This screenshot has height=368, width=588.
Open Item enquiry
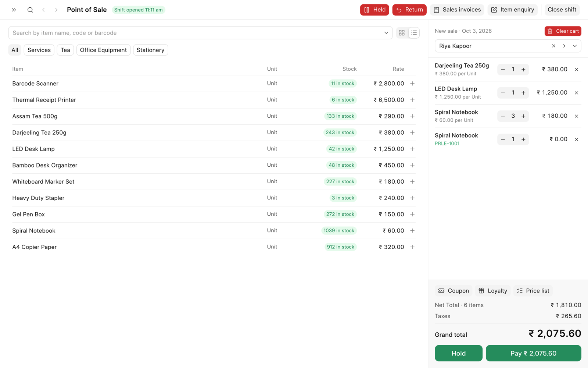(x=513, y=10)
